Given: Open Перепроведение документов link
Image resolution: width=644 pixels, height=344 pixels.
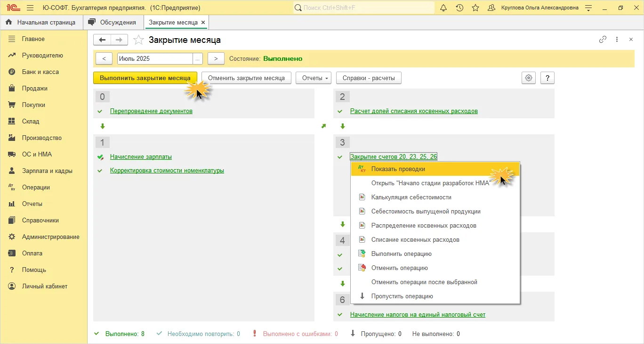Looking at the screenshot, I should 151,111.
